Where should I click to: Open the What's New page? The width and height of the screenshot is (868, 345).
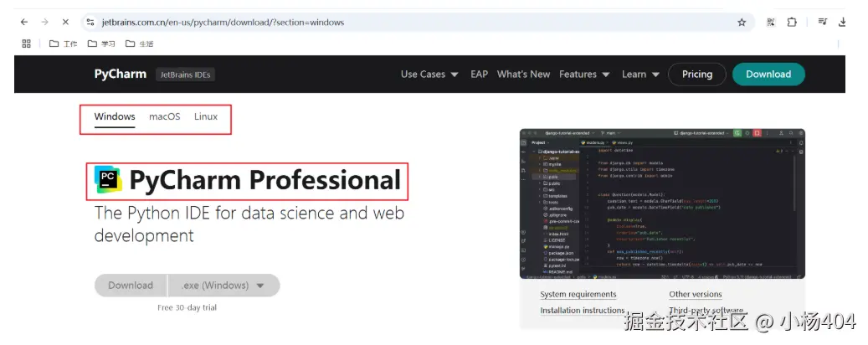pos(523,75)
